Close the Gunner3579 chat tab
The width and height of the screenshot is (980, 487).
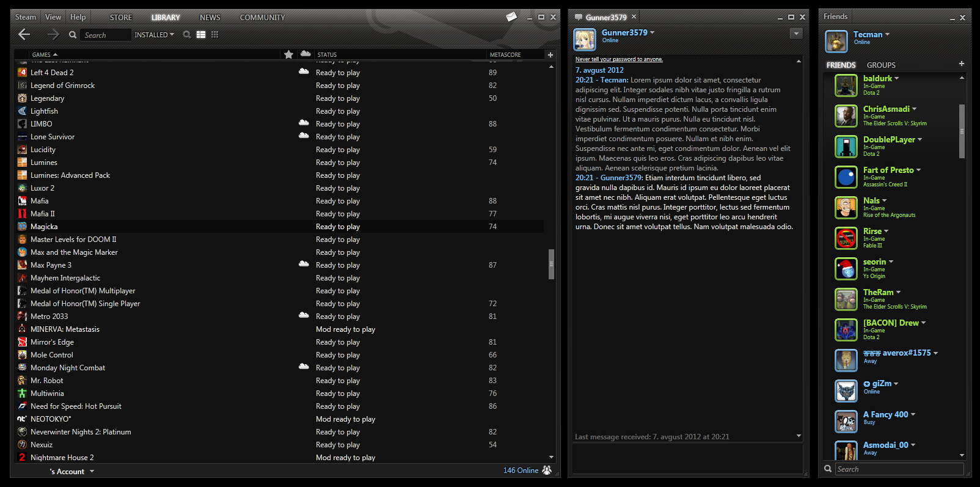click(634, 17)
